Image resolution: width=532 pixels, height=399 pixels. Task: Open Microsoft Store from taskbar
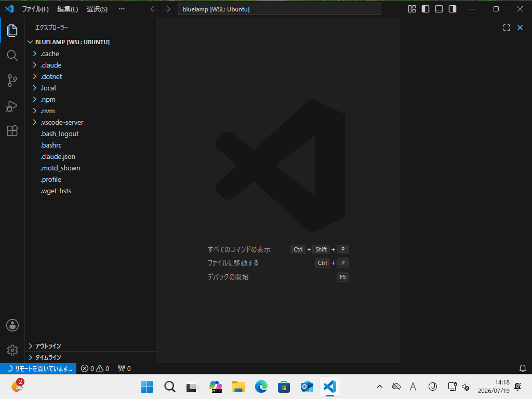[x=284, y=387]
